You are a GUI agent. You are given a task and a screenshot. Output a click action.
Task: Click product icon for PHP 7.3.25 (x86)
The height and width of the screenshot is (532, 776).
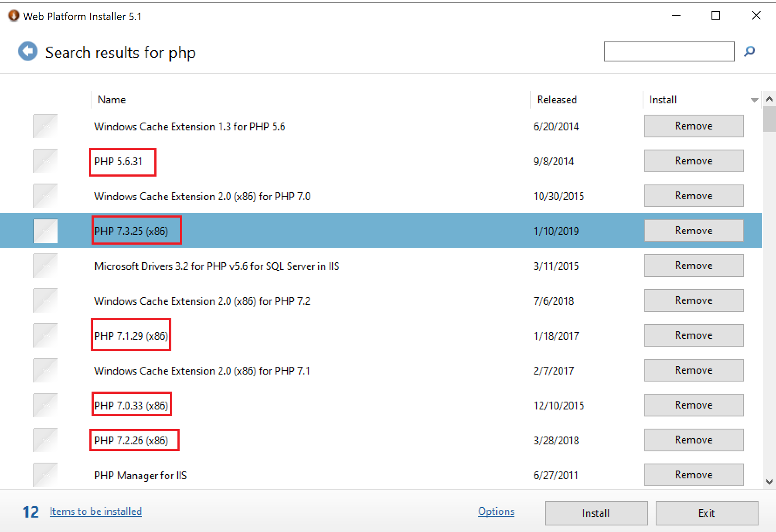(45, 231)
